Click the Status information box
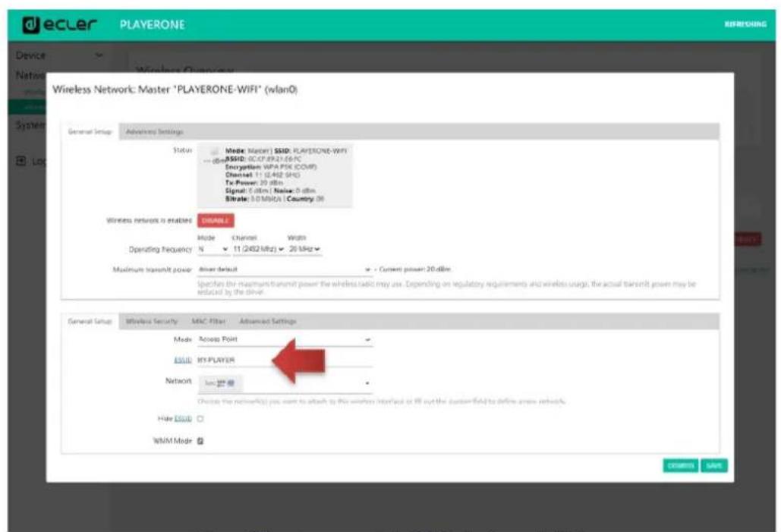 [x=275, y=175]
